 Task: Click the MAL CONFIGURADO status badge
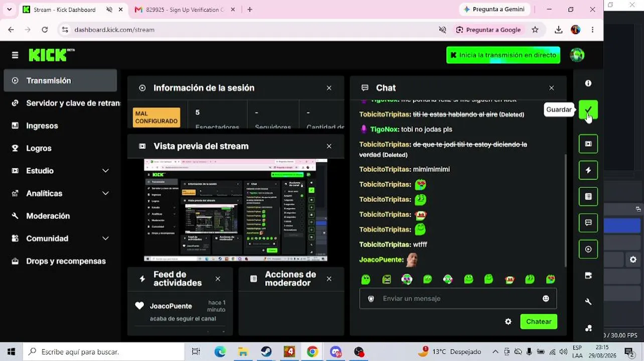coord(156,117)
